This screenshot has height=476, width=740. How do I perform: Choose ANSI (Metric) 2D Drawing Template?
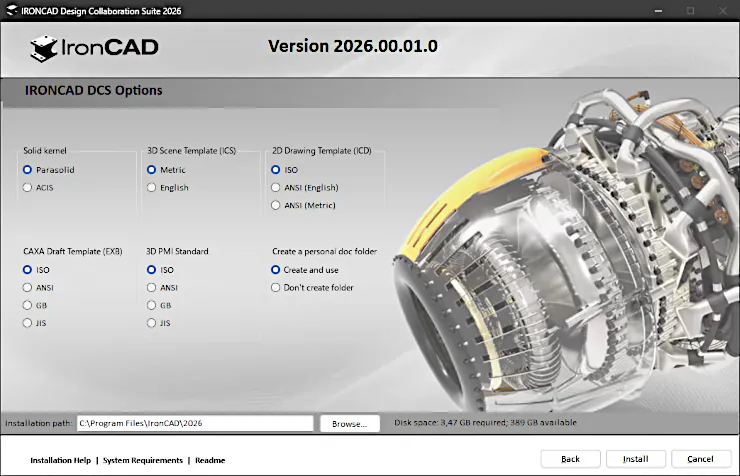276,205
